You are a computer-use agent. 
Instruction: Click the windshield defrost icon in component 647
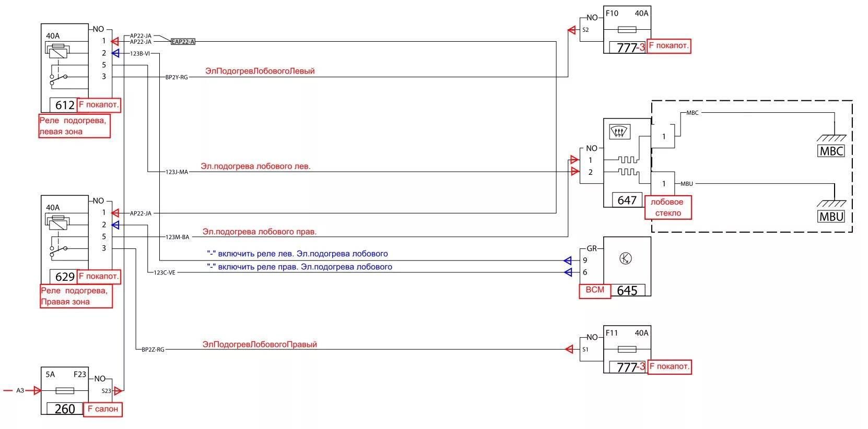click(619, 132)
